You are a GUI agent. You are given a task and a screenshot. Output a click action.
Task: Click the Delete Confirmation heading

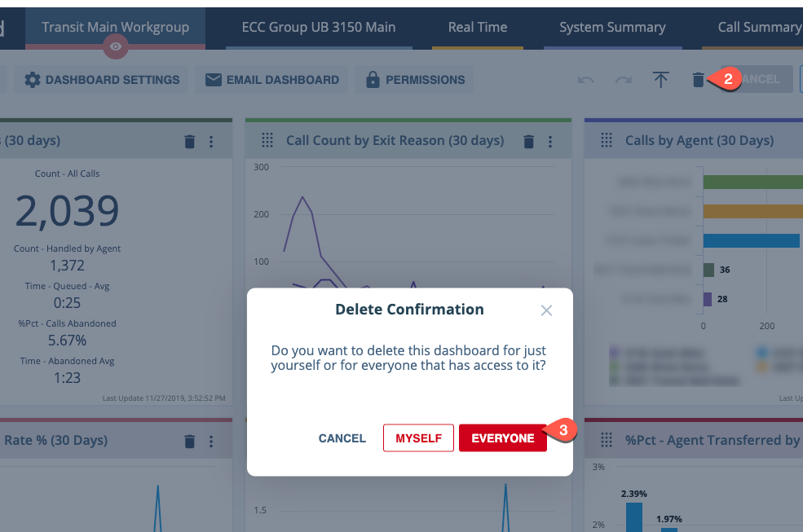pos(409,310)
